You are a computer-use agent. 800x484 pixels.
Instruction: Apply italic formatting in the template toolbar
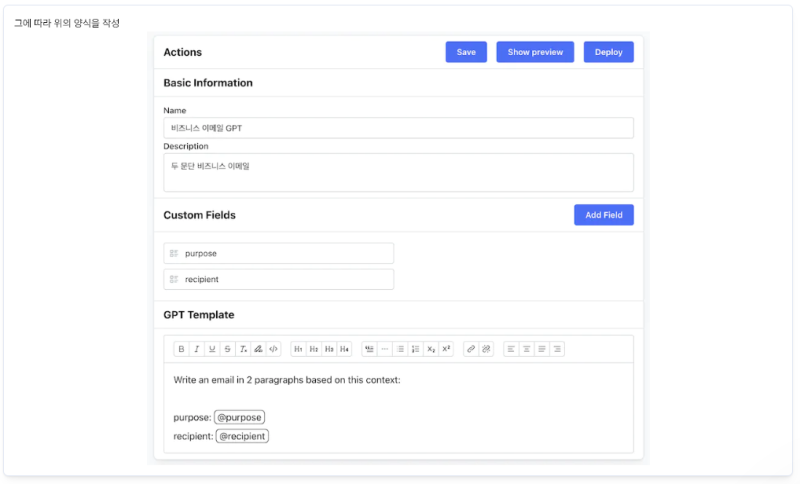pyautogui.click(x=196, y=349)
